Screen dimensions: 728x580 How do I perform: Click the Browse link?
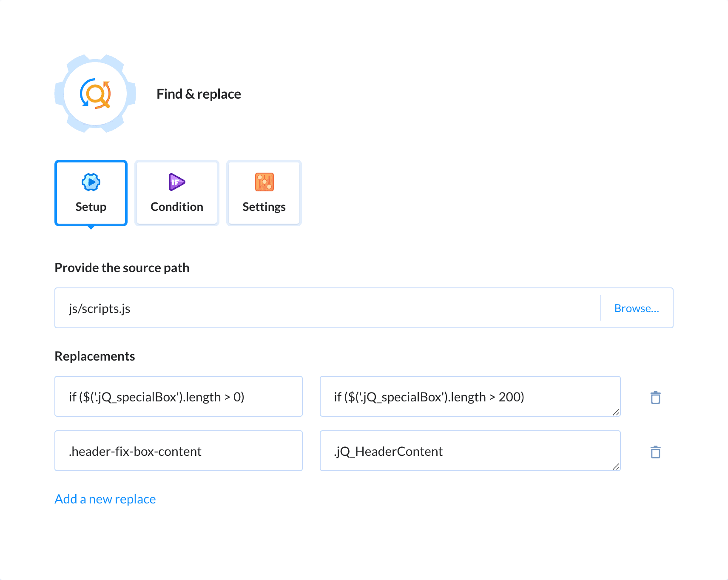pyautogui.click(x=637, y=308)
